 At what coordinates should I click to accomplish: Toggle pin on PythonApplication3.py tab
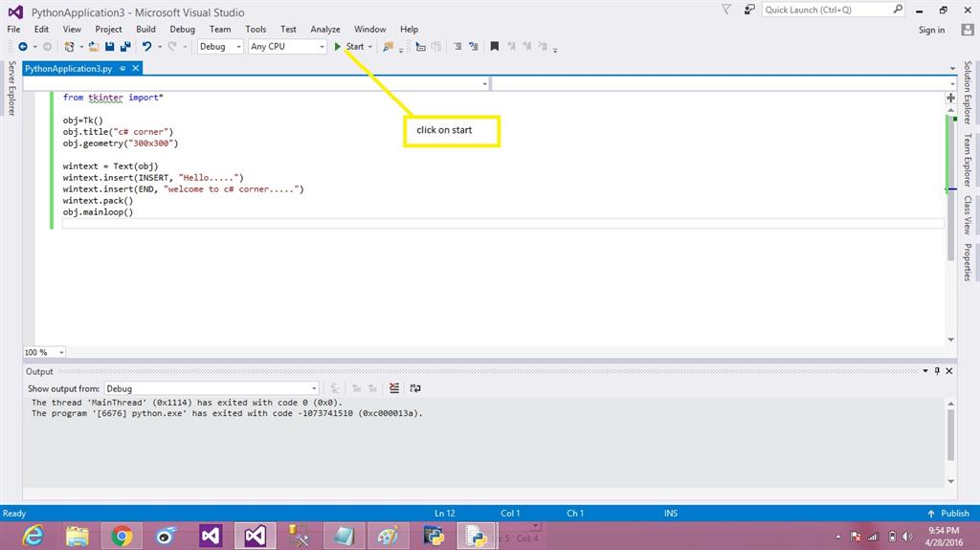(x=122, y=69)
